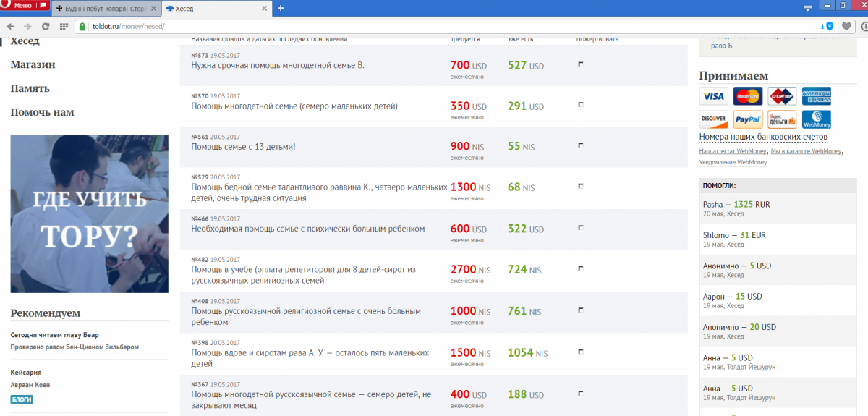Click the Visa payment icon
The width and height of the screenshot is (868, 416).
(713, 96)
